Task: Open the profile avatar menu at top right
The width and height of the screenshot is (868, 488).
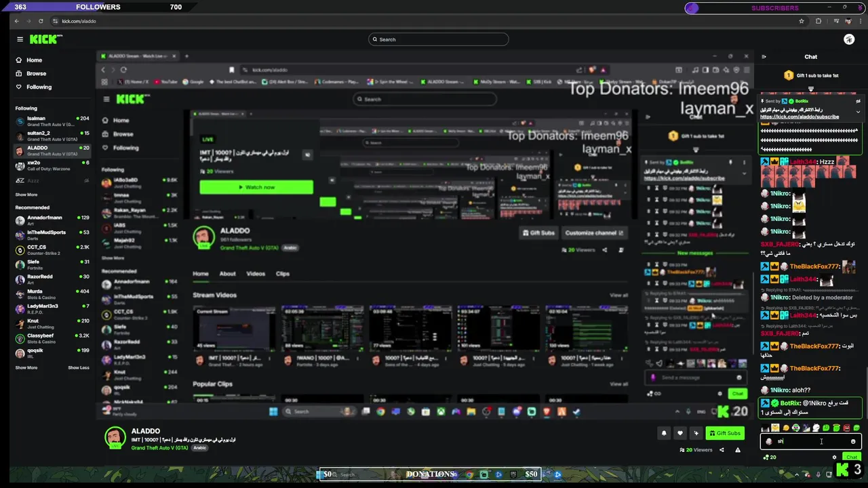Action: tap(849, 39)
